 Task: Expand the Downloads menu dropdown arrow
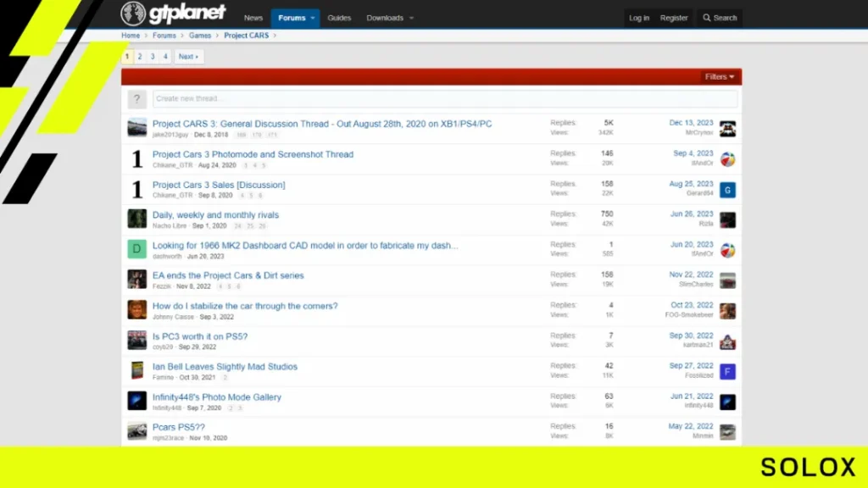click(411, 19)
